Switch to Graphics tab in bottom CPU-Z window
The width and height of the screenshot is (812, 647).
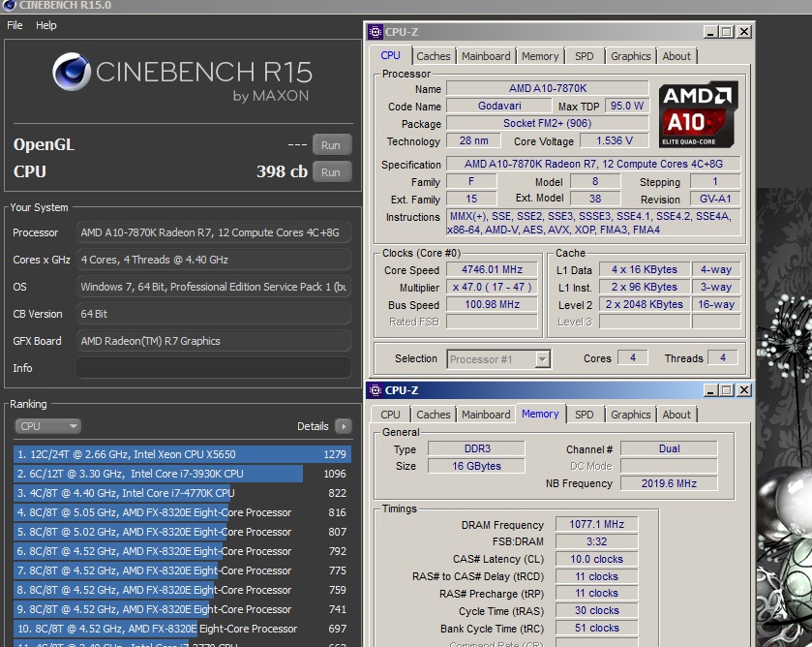point(631,415)
